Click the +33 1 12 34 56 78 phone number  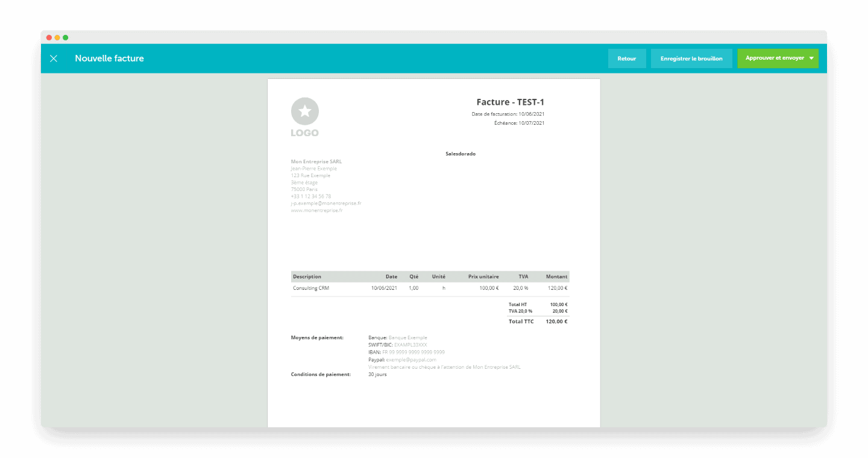tap(311, 196)
